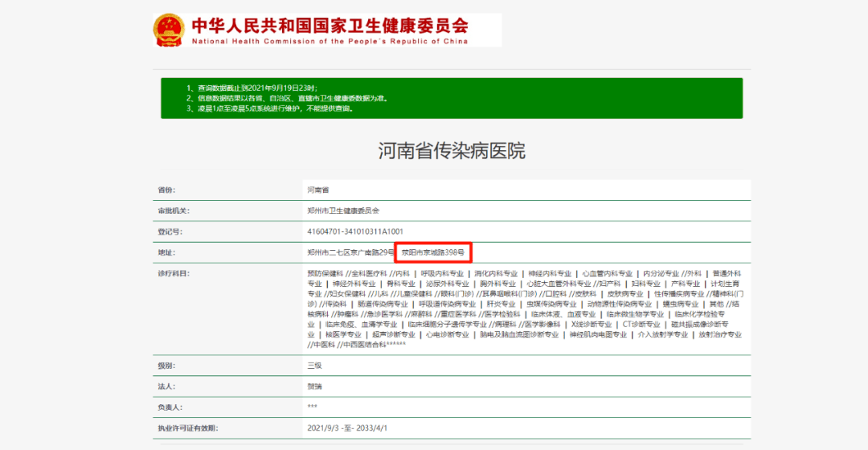Click registration number 41604701-341010311A1001
This screenshot has width=868, height=450.
pos(355,232)
